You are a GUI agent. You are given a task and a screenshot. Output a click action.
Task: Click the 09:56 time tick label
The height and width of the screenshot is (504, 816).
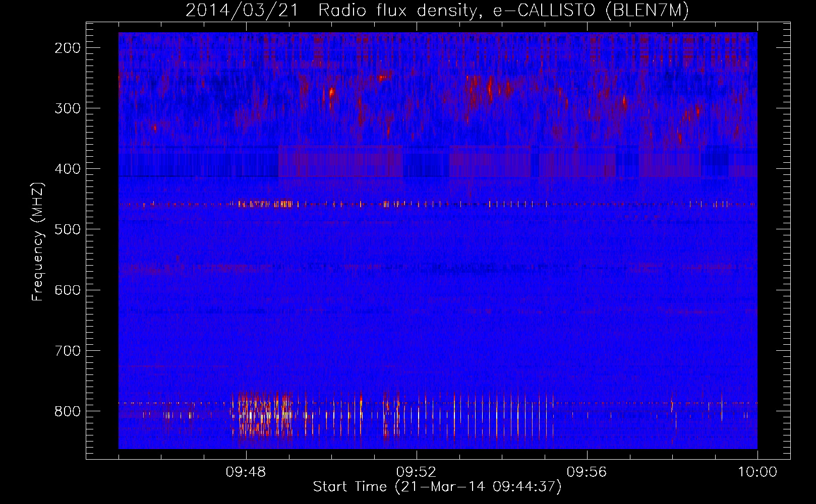tap(587, 472)
